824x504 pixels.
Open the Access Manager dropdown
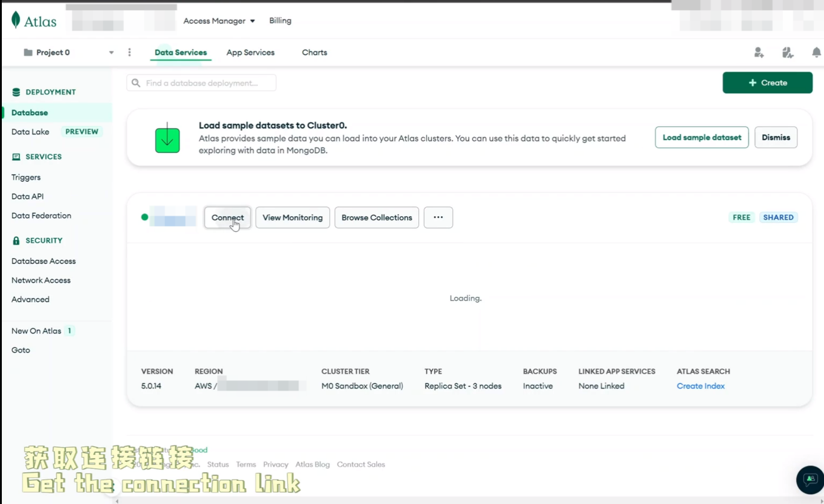point(219,21)
